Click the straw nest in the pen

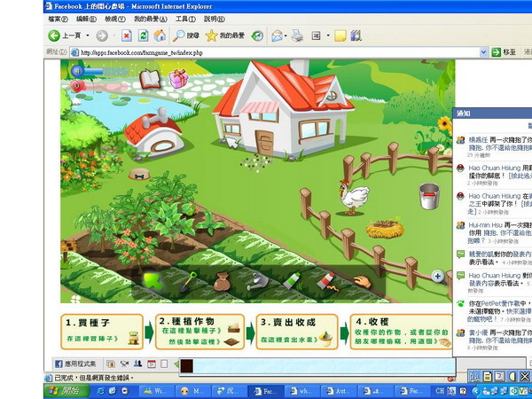385,228
